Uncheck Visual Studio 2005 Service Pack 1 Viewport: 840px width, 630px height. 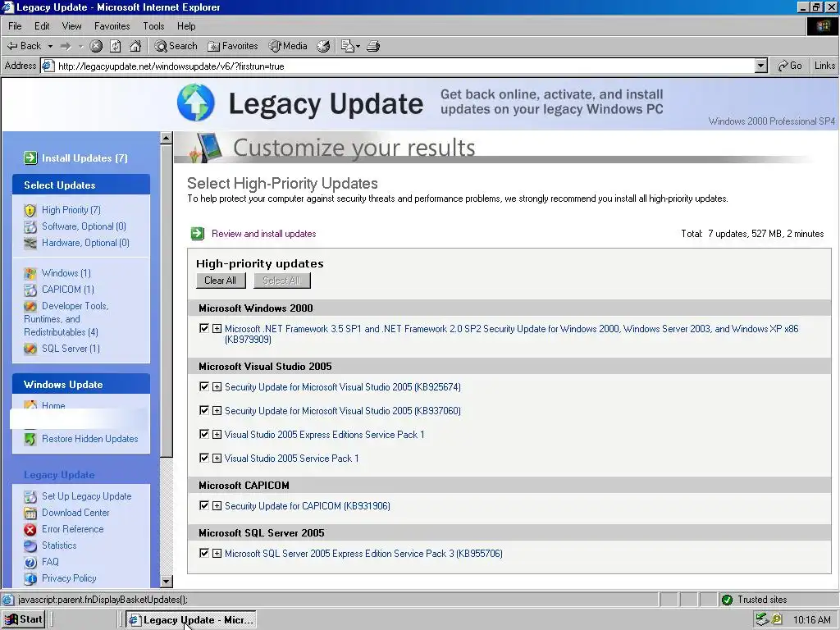click(x=203, y=458)
